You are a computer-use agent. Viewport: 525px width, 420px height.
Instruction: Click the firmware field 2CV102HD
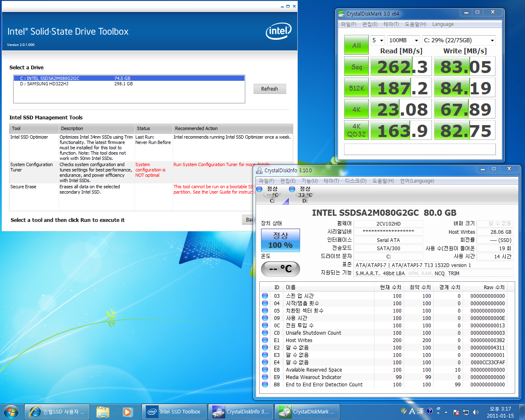click(388, 224)
